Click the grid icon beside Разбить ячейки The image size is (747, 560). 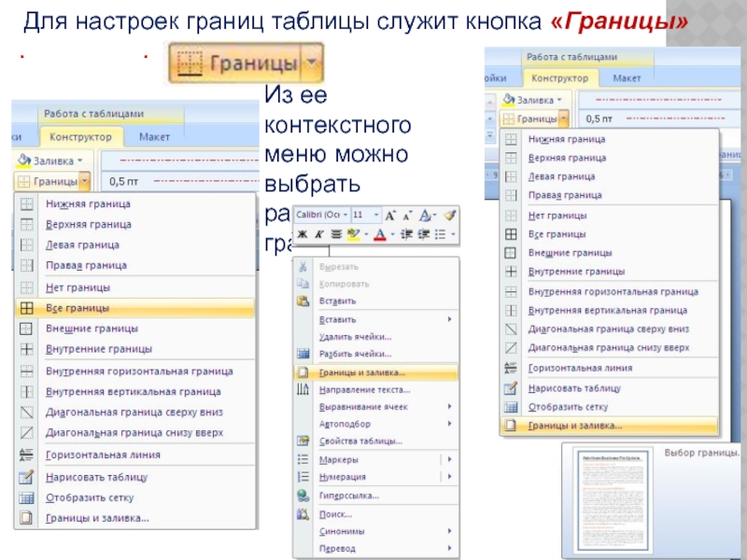coord(303,354)
